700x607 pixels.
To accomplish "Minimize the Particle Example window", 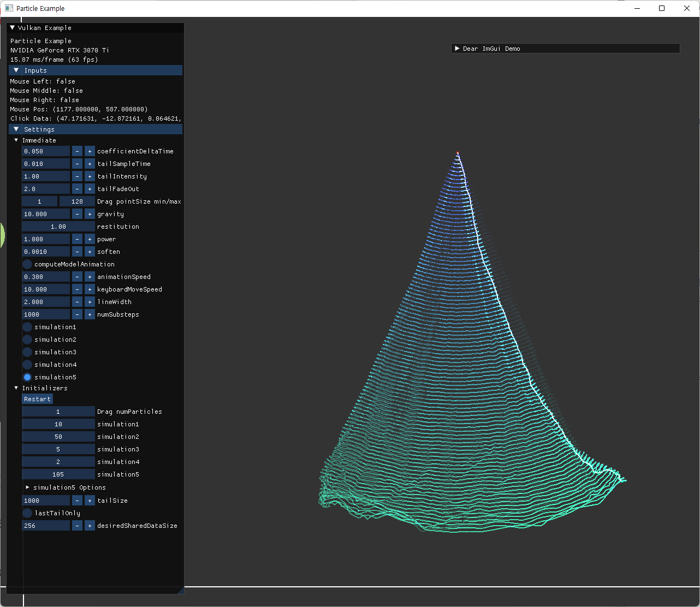I will [637, 8].
